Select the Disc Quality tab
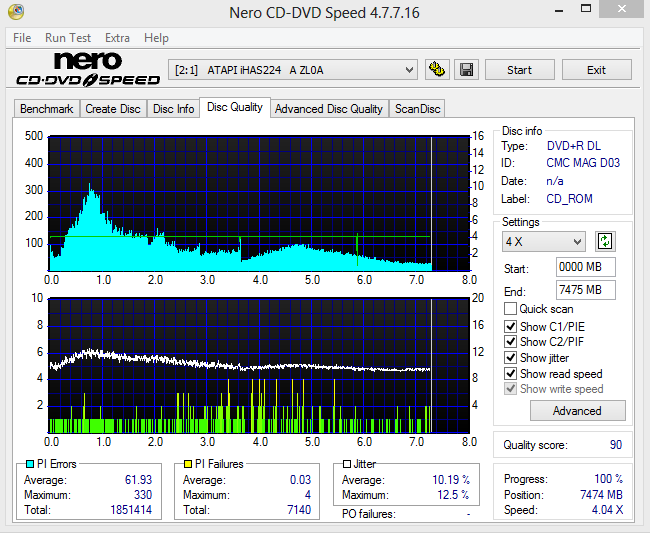650x533 pixels. pyautogui.click(x=235, y=107)
